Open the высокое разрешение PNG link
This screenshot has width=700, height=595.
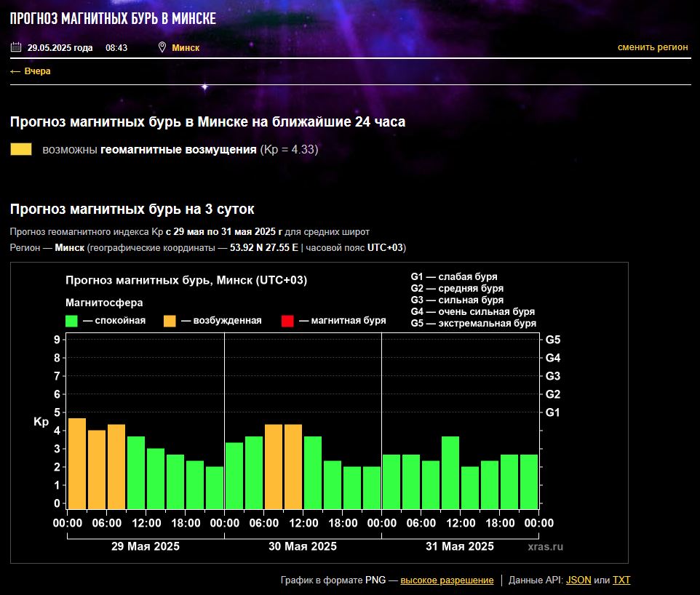pyautogui.click(x=447, y=580)
